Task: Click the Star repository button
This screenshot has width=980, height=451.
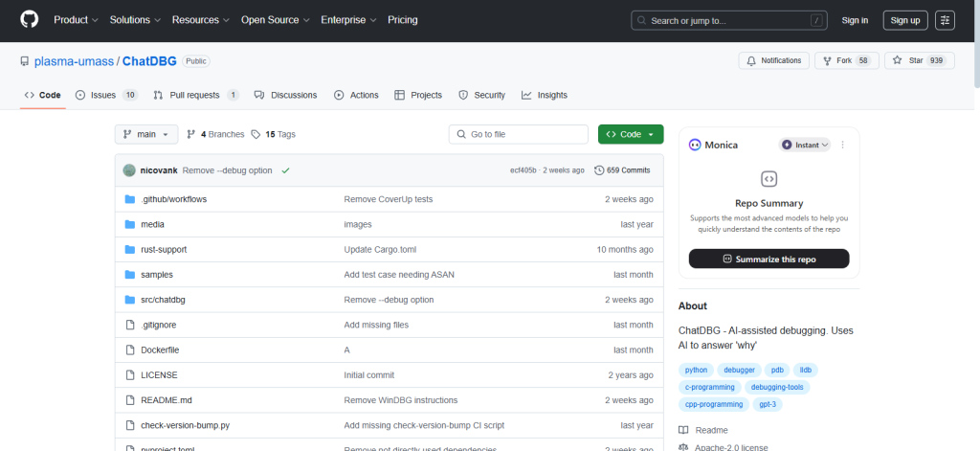Action: (920, 60)
